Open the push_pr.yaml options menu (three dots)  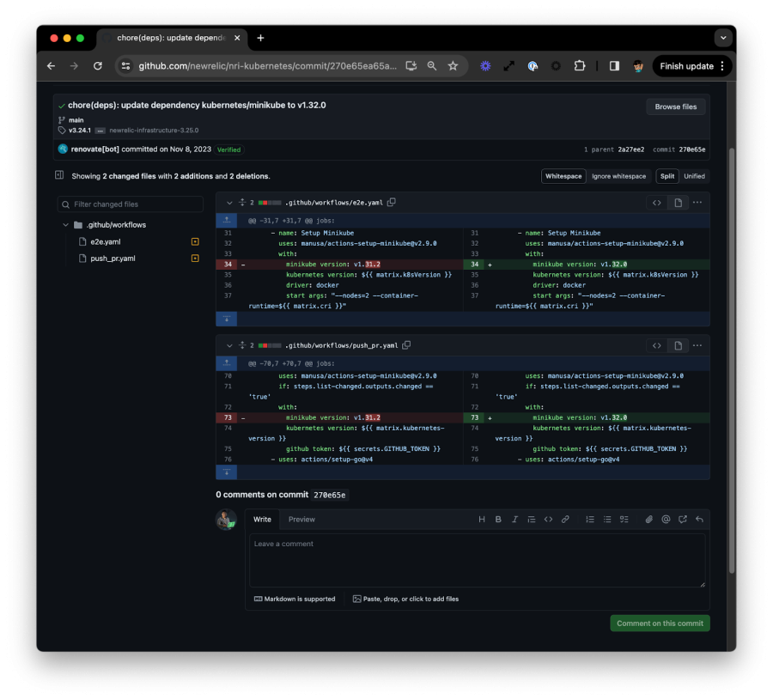click(x=697, y=345)
